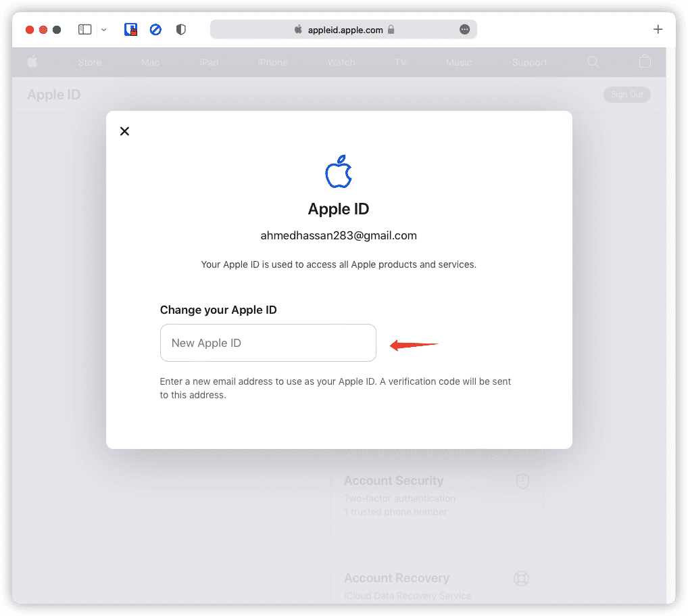Open the sidebar tab group dropdown arrow

104,30
